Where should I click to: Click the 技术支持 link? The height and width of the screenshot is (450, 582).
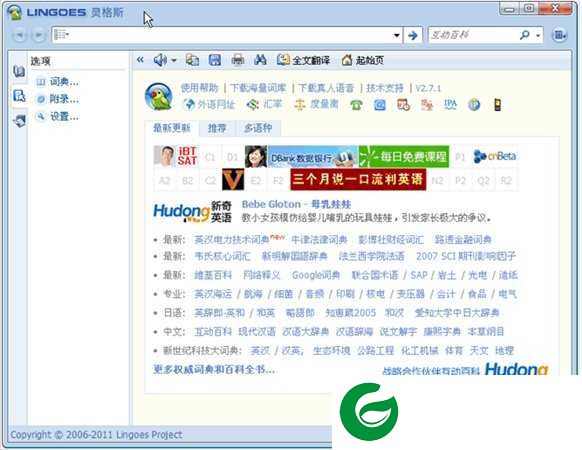(385, 88)
